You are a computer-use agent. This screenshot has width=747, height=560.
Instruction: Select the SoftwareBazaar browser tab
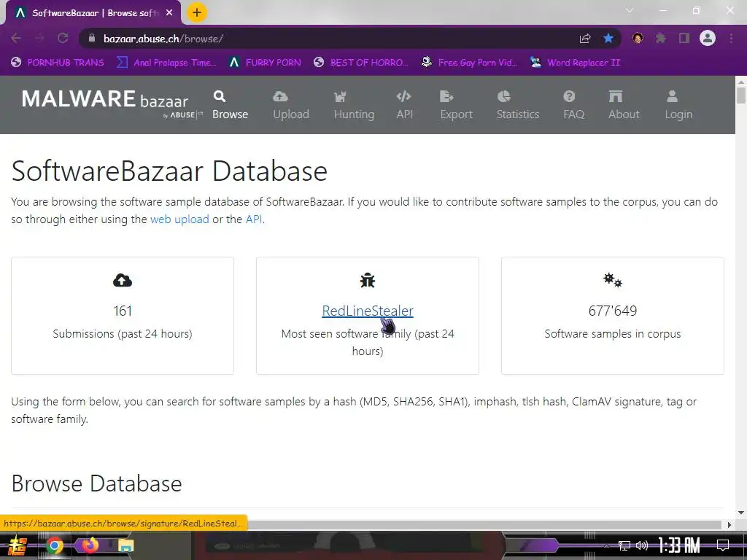click(x=93, y=13)
